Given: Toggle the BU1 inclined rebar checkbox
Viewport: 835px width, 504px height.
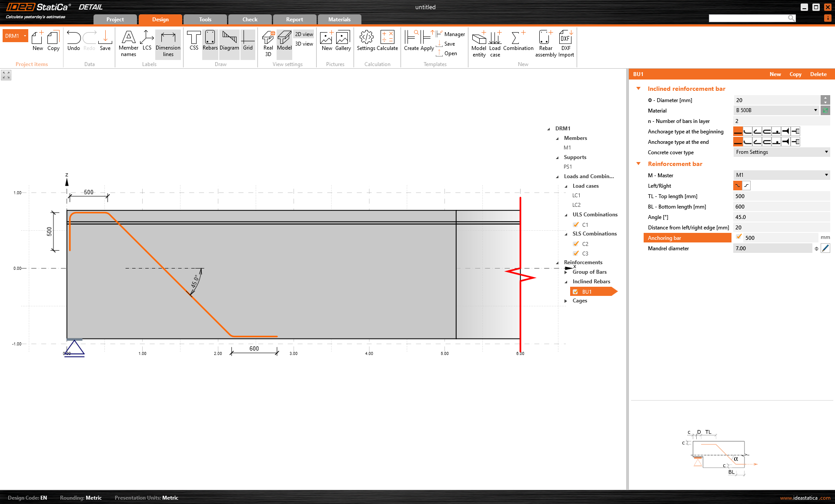Looking at the screenshot, I should (576, 292).
